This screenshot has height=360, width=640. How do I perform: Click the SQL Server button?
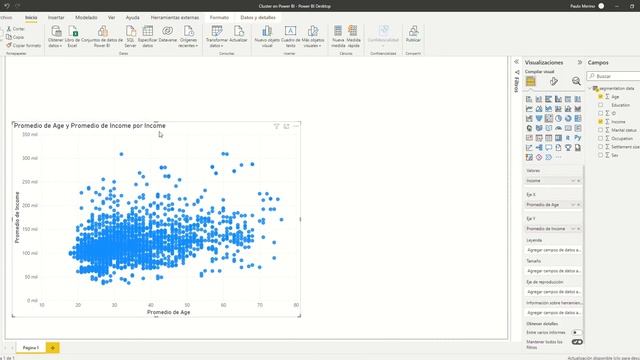pyautogui.click(x=130, y=36)
